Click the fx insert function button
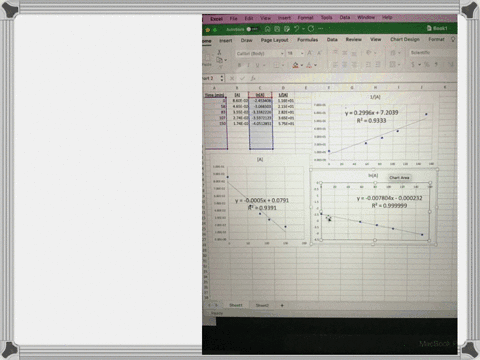480x360 pixels. tap(253, 78)
